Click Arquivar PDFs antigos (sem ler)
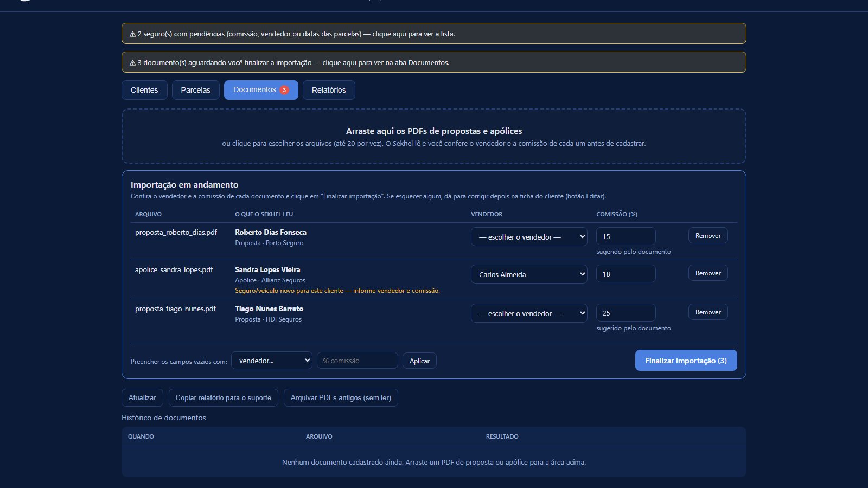Viewport: 868px width, 488px height. point(341,397)
